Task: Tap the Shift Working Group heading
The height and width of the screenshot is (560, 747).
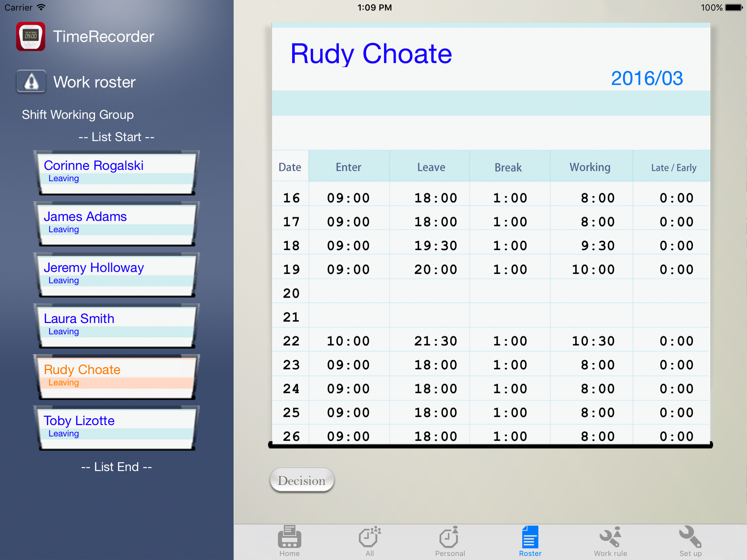Action: coord(78,115)
